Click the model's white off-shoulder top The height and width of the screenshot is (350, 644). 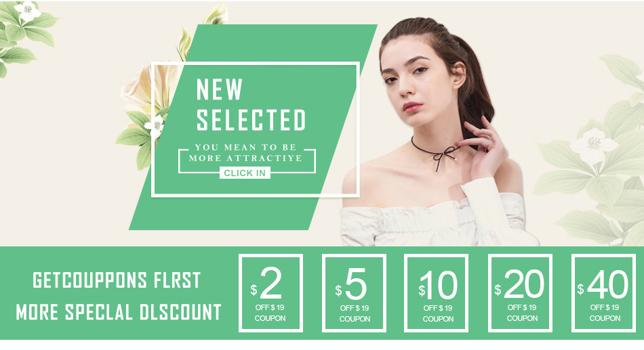(435, 217)
